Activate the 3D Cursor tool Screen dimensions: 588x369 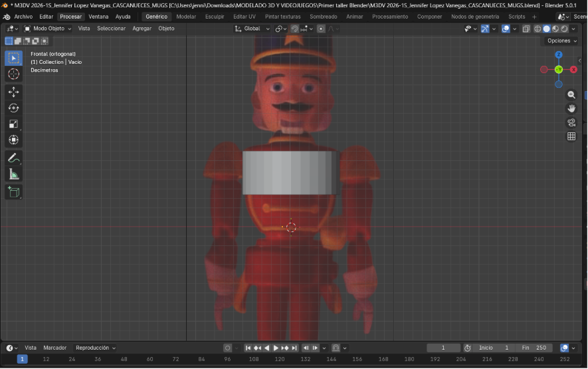(13, 74)
